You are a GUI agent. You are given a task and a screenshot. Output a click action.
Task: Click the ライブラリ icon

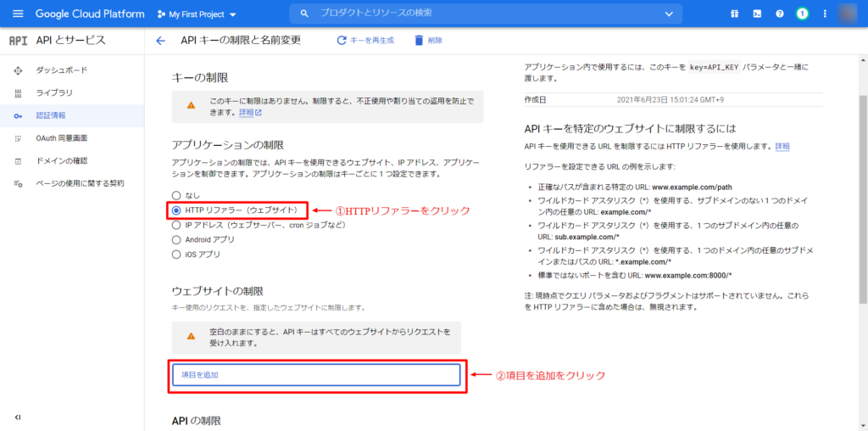coord(18,92)
